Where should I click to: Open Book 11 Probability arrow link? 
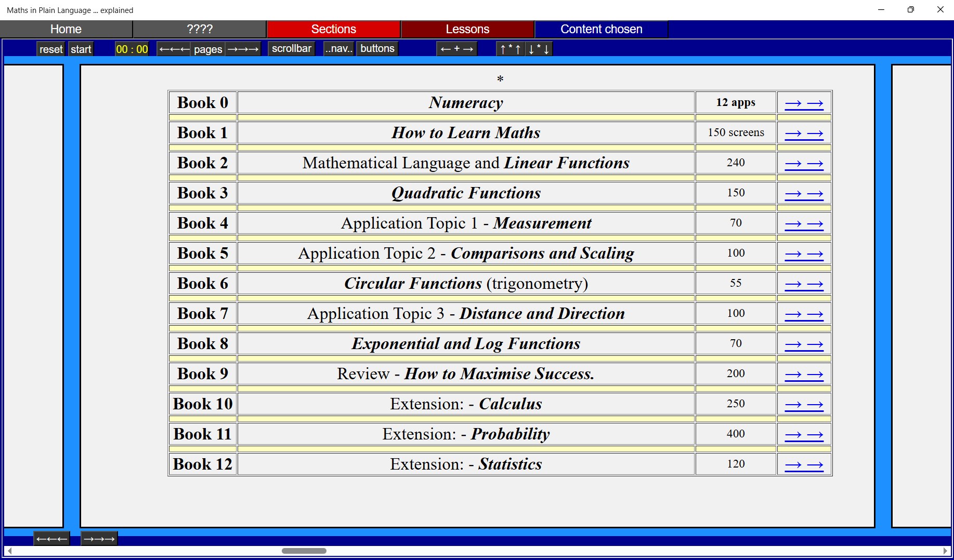pyautogui.click(x=804, y=435)
